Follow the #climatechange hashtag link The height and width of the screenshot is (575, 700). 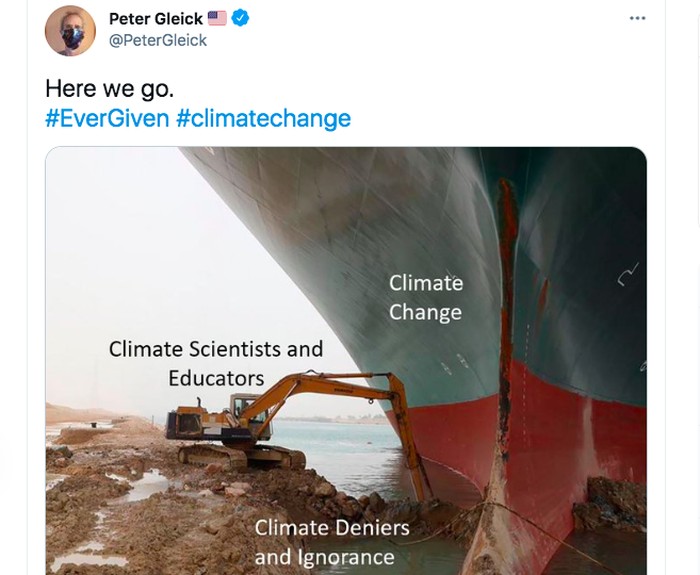coord(263,118)
